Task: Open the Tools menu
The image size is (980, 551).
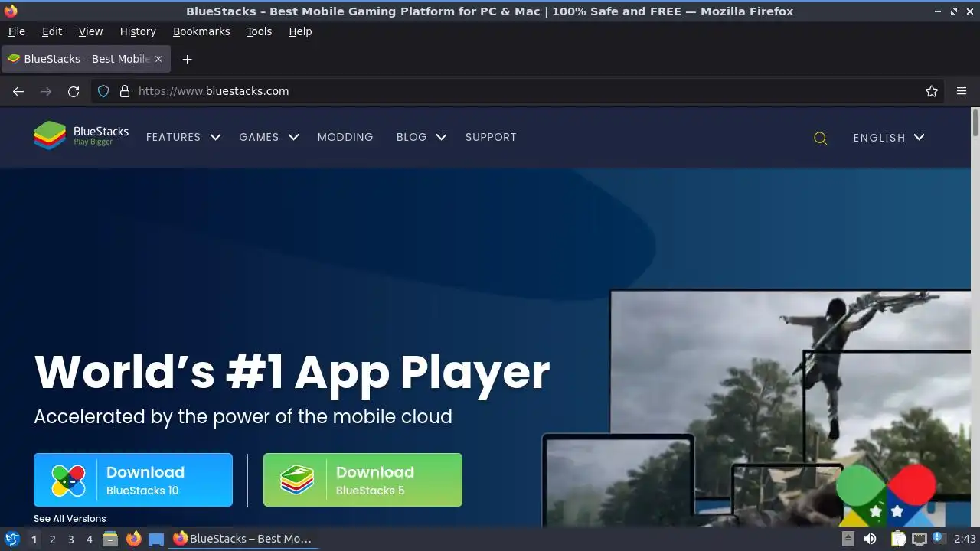Action: [x=259, y=31]
